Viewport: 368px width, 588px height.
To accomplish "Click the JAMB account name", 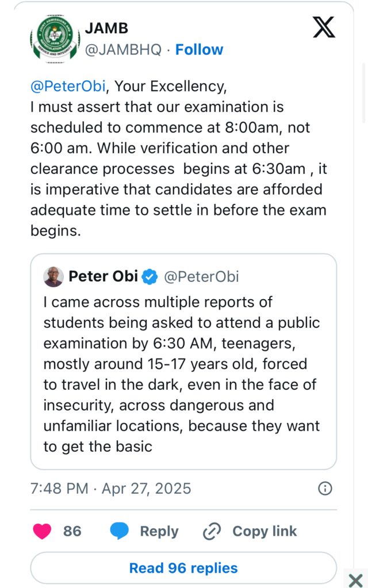I will pyautogui.click(x=106, y=28).
